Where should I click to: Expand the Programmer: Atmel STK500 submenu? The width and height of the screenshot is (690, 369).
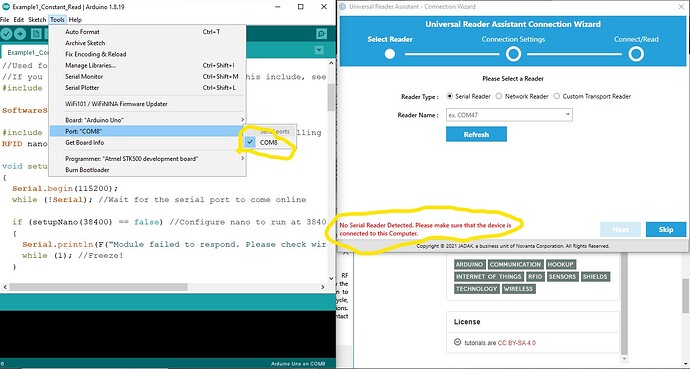tap(147, 158)
